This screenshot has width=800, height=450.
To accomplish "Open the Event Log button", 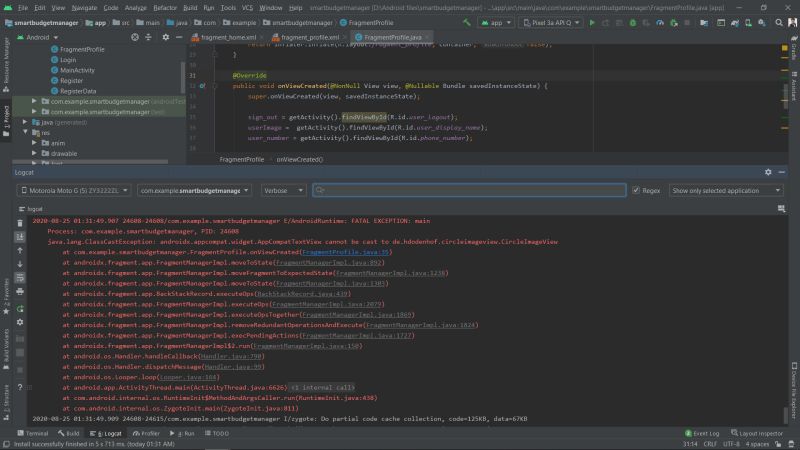I will click(x=703, y=433).
